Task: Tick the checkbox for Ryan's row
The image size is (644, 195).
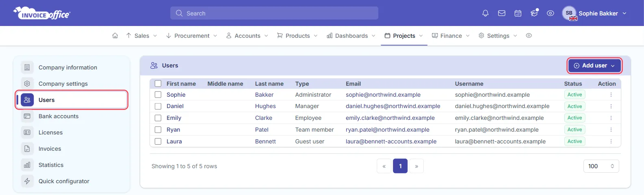Action: click(158, 130)
